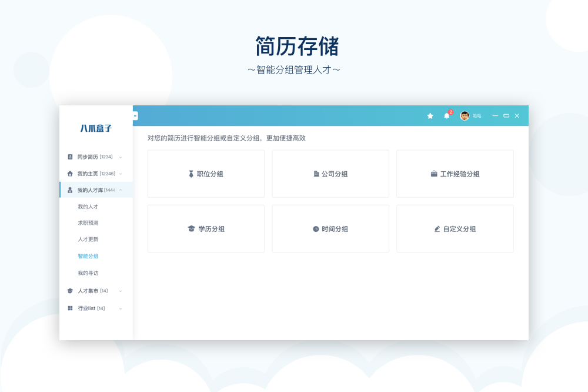Expand the 我的主页 chevron
The height and width of the screenshot is (392, 588).
121,174
